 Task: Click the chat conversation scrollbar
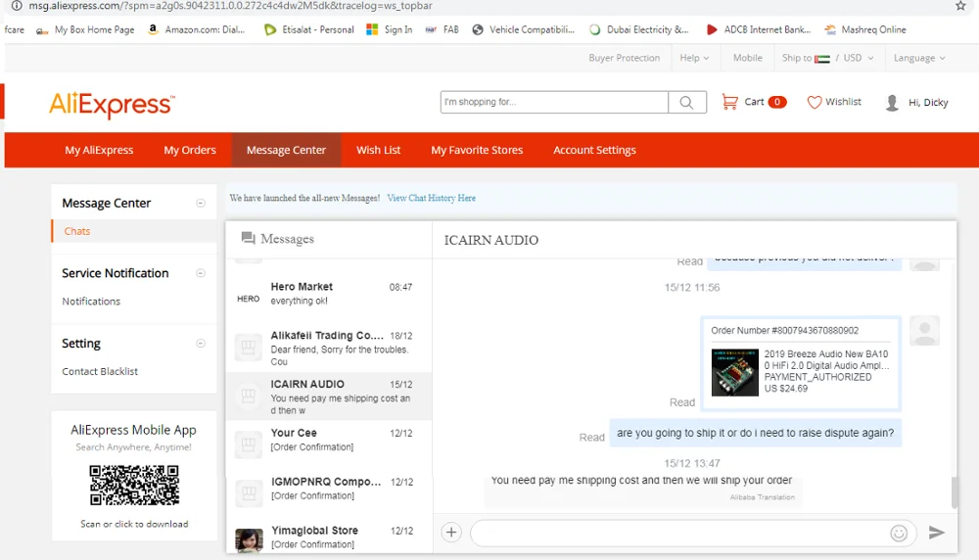954,491
